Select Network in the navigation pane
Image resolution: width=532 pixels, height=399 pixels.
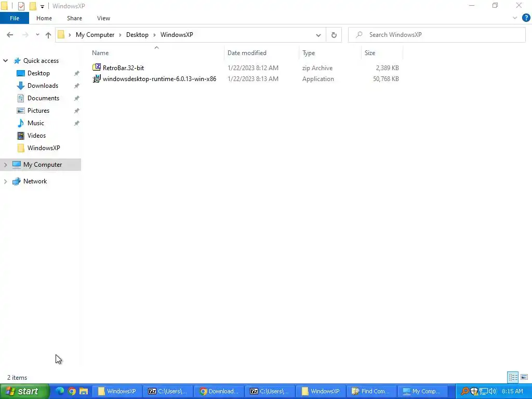(35, 181)
